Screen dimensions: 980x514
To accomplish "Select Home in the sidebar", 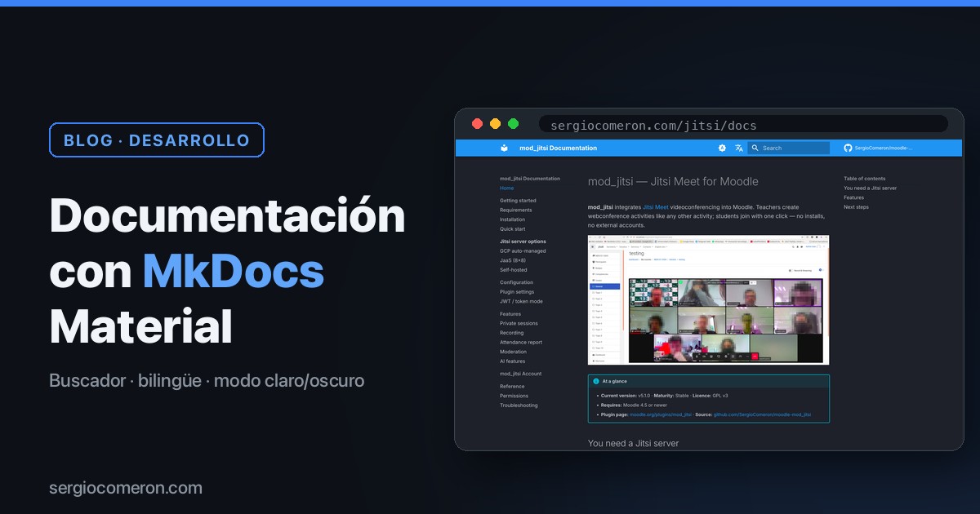I will (507, 188).
